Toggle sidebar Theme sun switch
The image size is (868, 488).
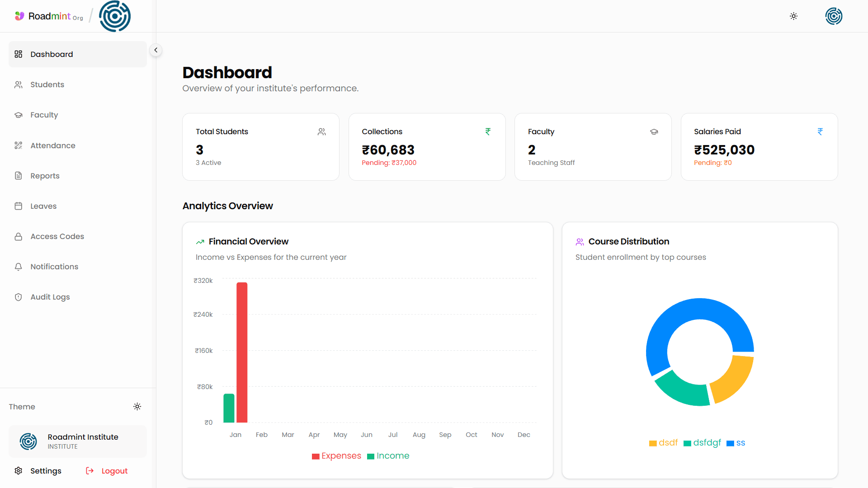coord(137,407)
